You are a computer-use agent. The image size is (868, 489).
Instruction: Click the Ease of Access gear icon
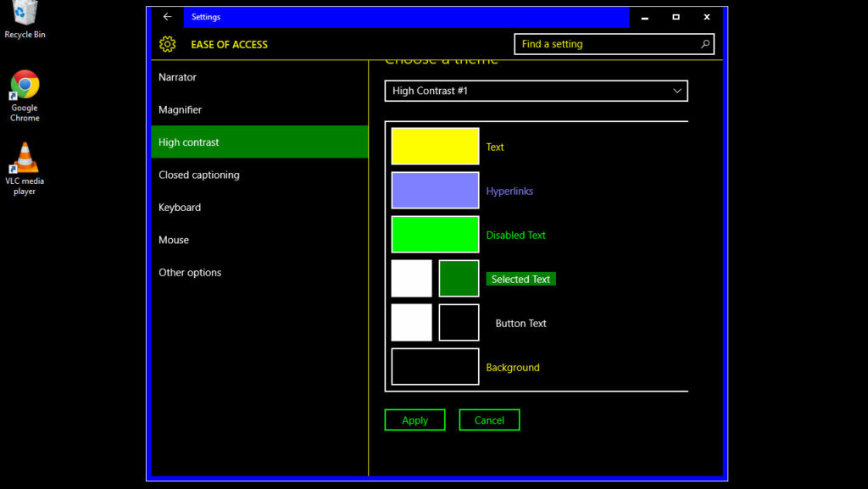(168, 43)
